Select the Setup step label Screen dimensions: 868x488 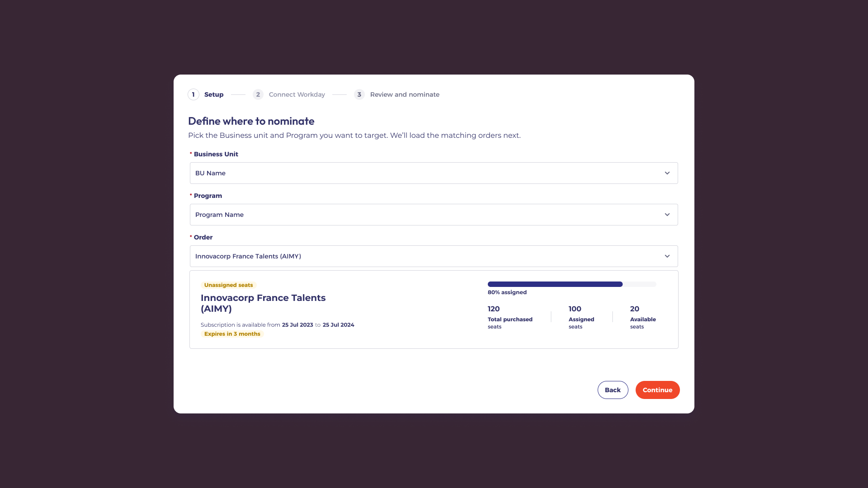[213, 94]
